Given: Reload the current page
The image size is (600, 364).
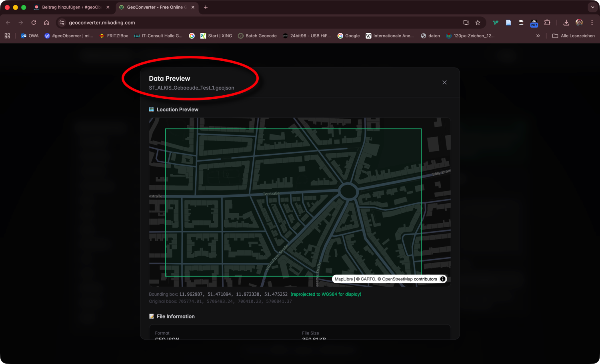Looking at the screenshot, I should tap(34, 23).
